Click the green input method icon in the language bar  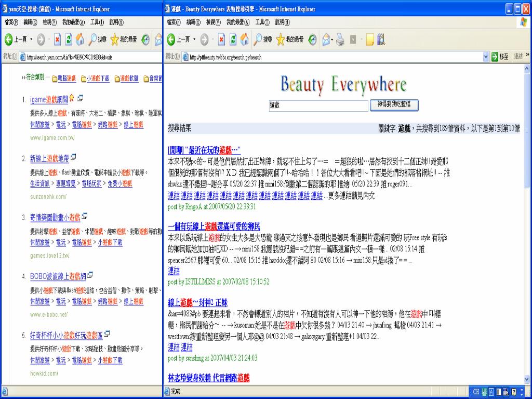click(484, 392)
